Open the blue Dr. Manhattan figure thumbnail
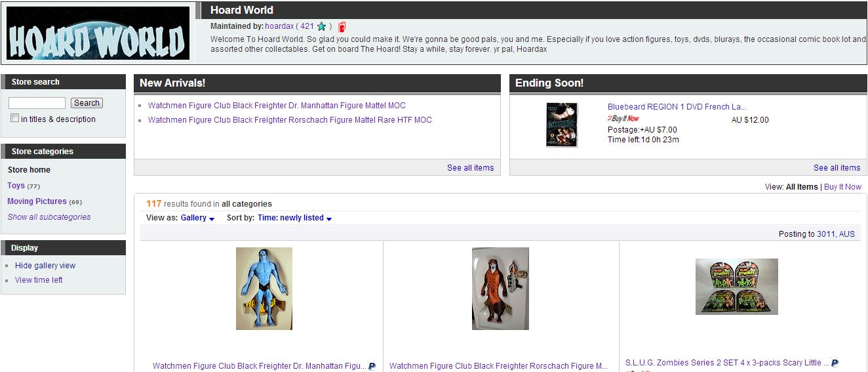 point(264,288)
